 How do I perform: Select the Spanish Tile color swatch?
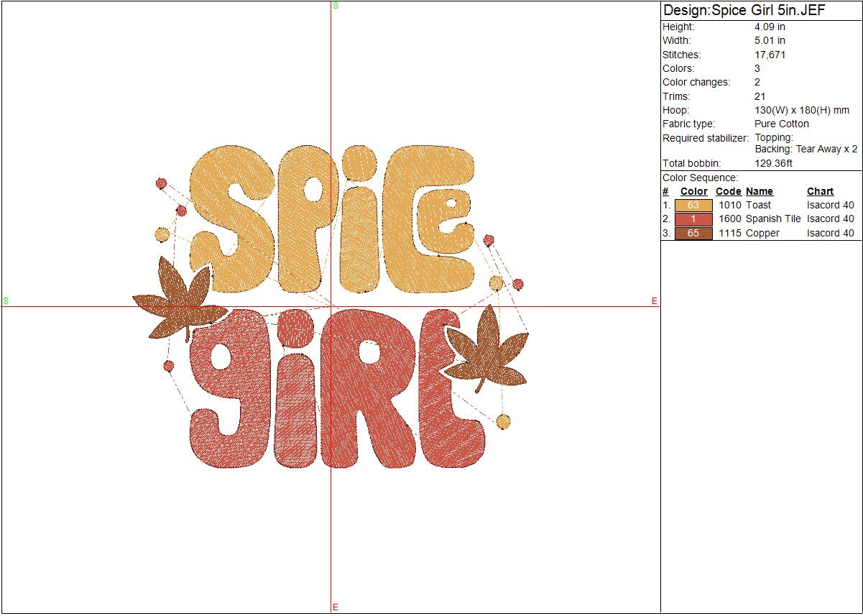click(x=693, y=219)
